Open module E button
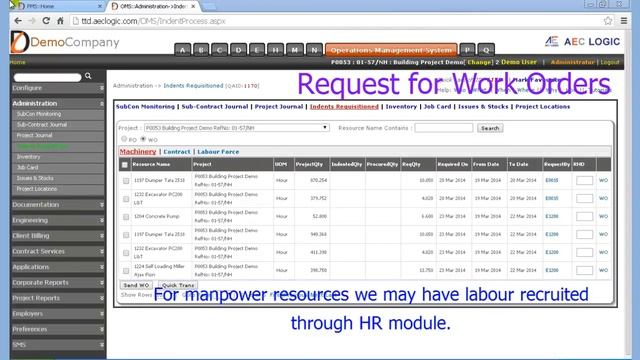The image size is (640, 360). (257, 50)
